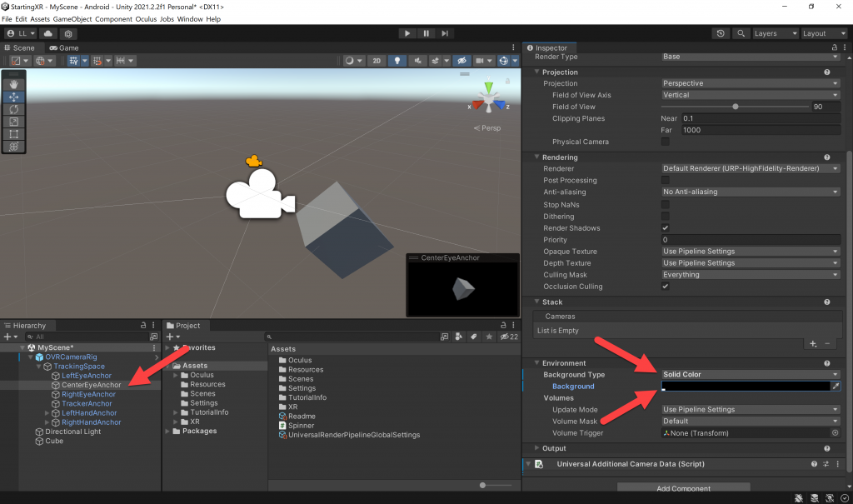The image size is (853, 504).
Task: Click the Add Component button
Action: point(683,488)
